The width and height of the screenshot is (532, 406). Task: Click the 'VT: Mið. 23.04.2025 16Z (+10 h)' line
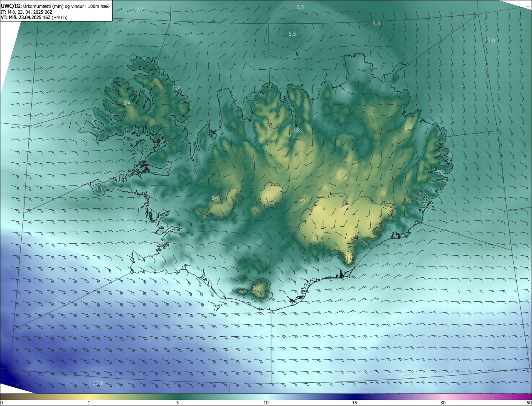[x=34, y=18]
